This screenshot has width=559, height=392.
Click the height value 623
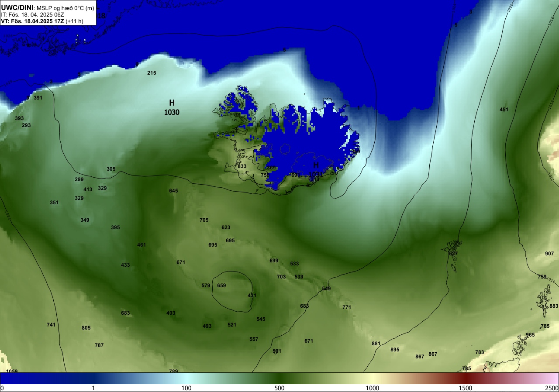point(226,227)
